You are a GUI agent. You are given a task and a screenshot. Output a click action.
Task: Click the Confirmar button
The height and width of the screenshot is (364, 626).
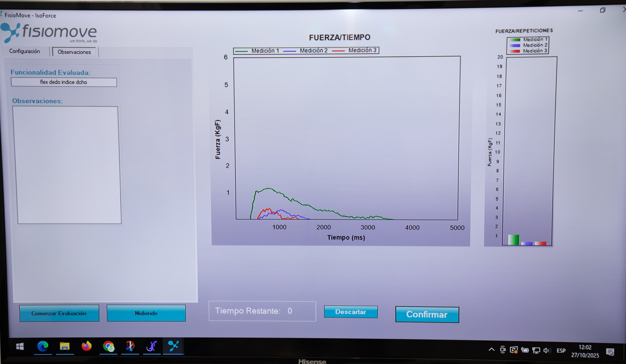[427, 314]
